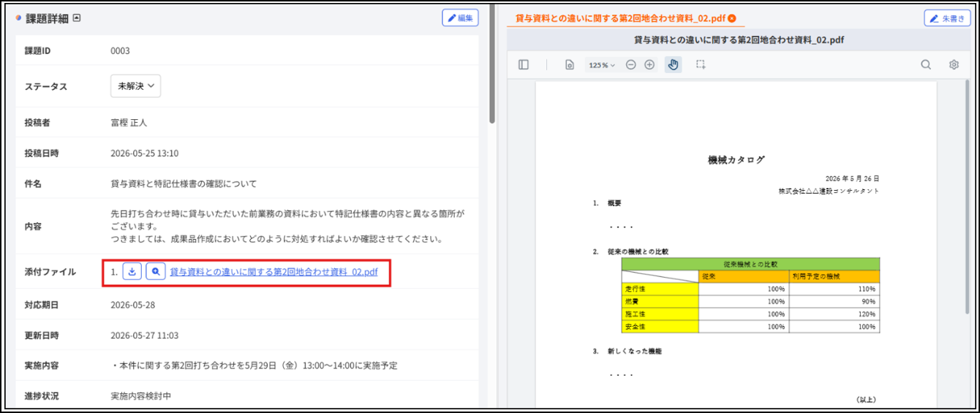Zoom out with the minus icon
This screenshot has width=980, height=413.
coord(630,64)
